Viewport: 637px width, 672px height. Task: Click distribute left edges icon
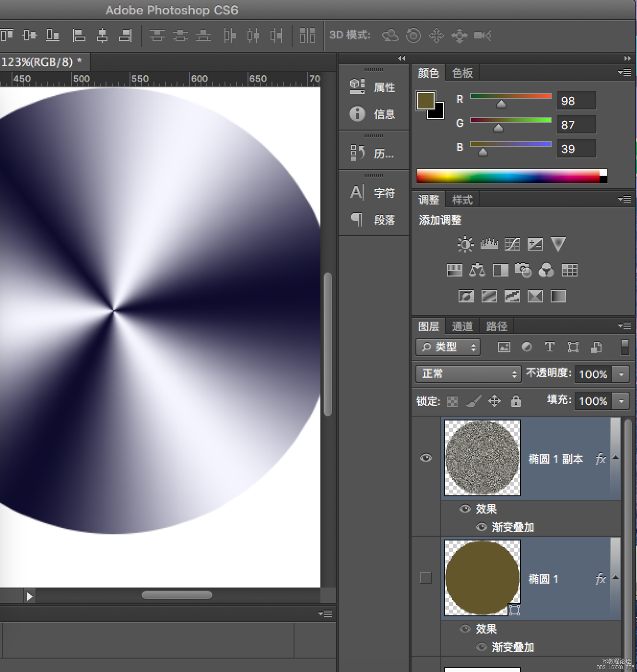[230, 35]
